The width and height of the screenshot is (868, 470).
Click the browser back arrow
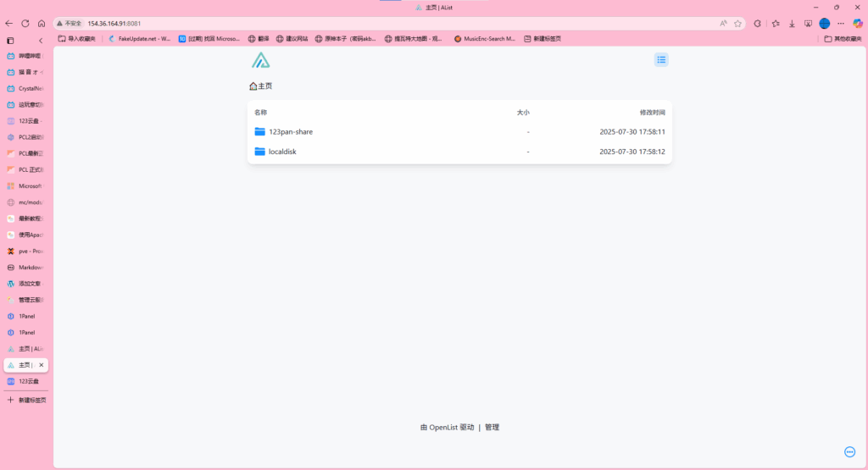[x=9, y=23]
